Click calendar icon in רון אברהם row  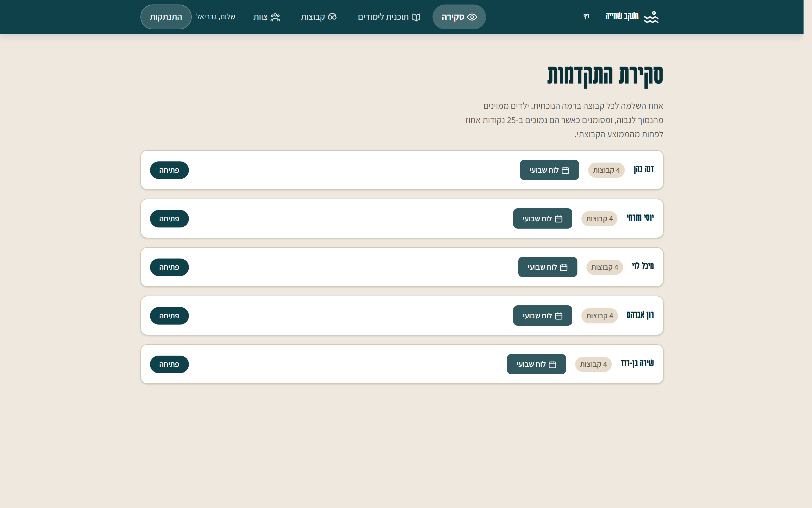pyautogui.click(x=559, y=316)
